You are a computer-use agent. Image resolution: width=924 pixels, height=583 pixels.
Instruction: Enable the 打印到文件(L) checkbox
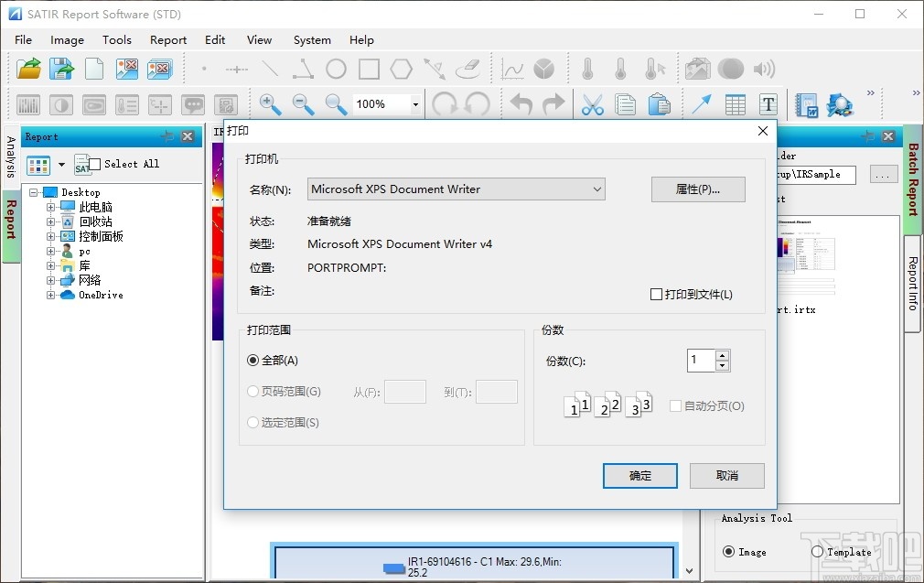point(656,294)
